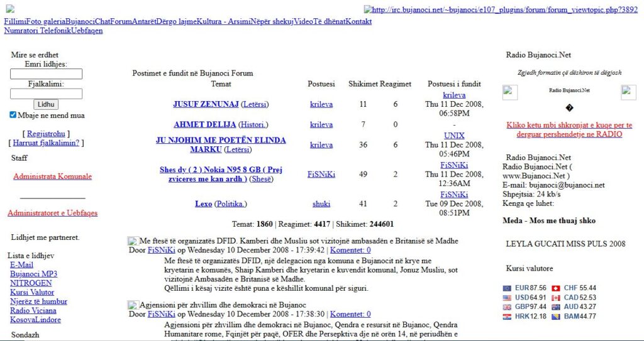
Task: Click the Canadian CAD flag icon
Action: click(556, 298)
